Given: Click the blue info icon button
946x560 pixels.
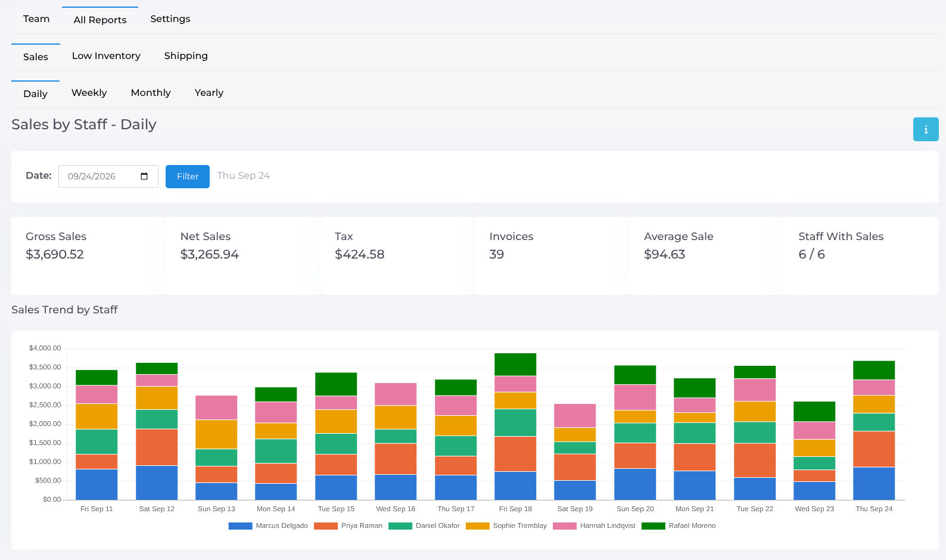Looking at the screenshot, I should [x=925, y=129].
